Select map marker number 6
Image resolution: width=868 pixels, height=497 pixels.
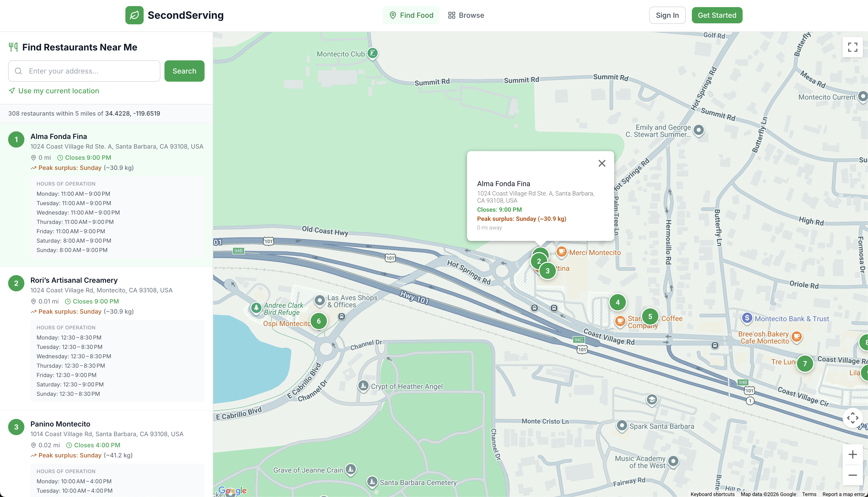(318, 321)
